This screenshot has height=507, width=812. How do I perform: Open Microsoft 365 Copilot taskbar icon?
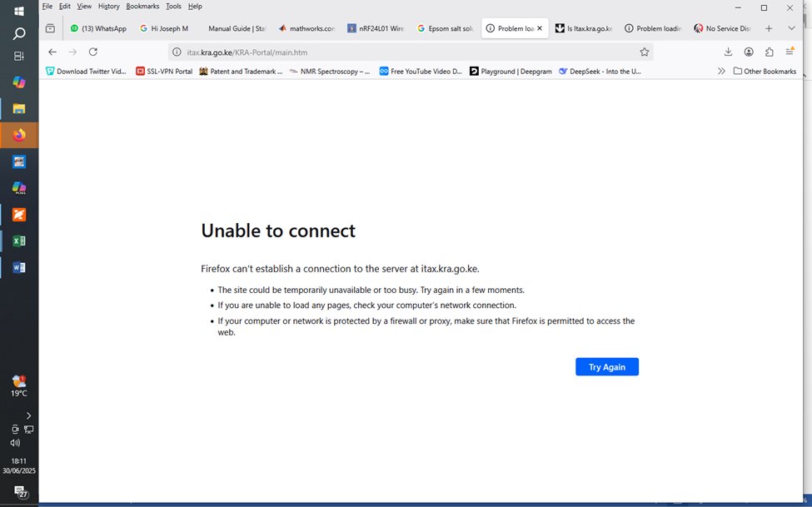[19, 188]
